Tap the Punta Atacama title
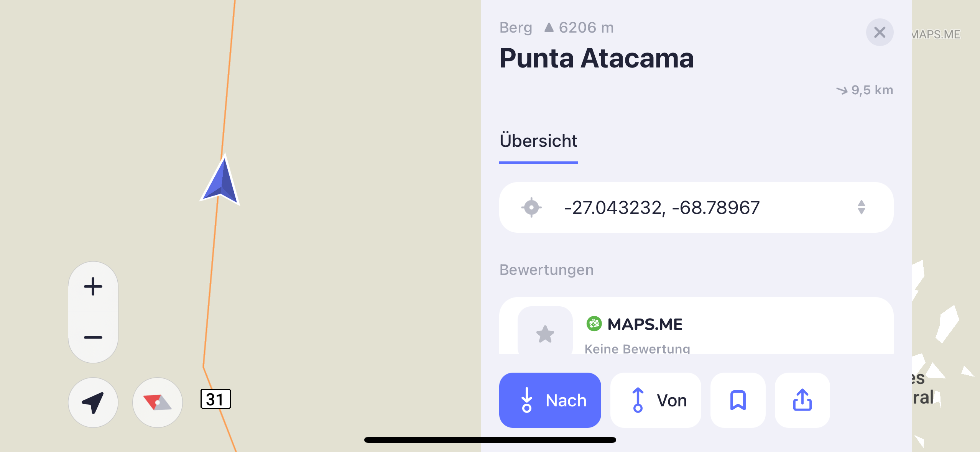This screenshot has height=452, width=980. [597, 58]
